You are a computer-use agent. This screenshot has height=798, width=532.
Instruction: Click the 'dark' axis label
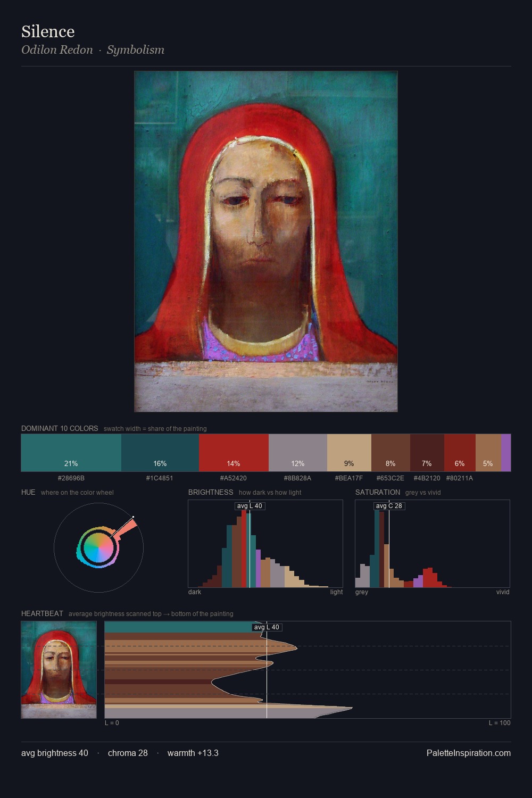coord(195,592)
